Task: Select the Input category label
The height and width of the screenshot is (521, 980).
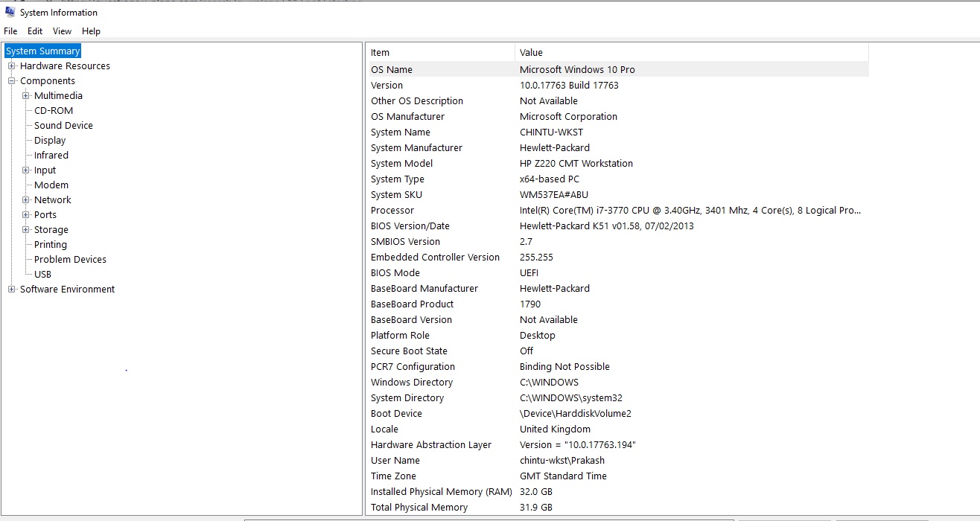Action: point(45,170)
